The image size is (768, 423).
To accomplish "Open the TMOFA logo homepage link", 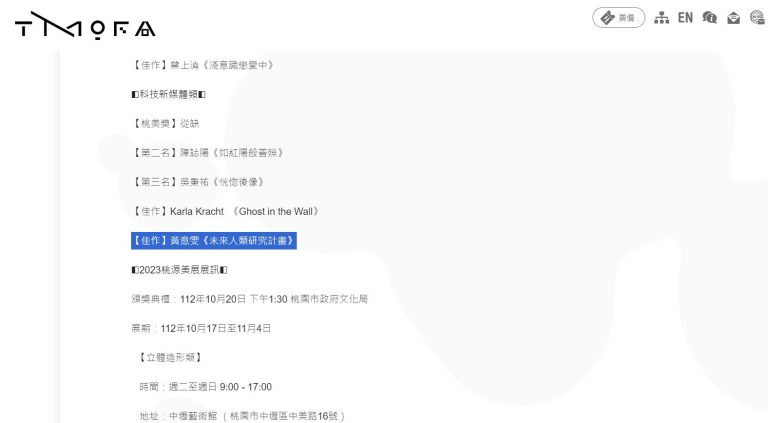I will (85, 25).
